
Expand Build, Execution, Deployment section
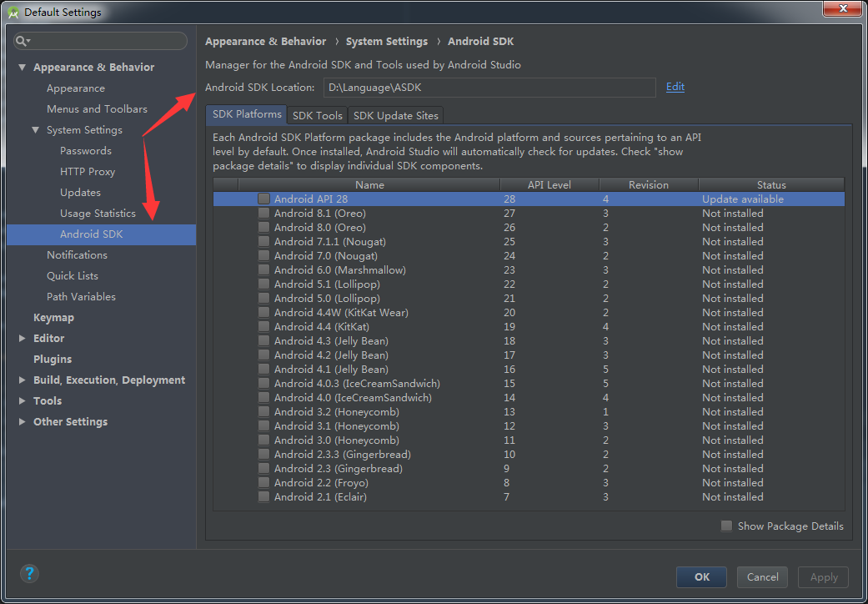23,380
